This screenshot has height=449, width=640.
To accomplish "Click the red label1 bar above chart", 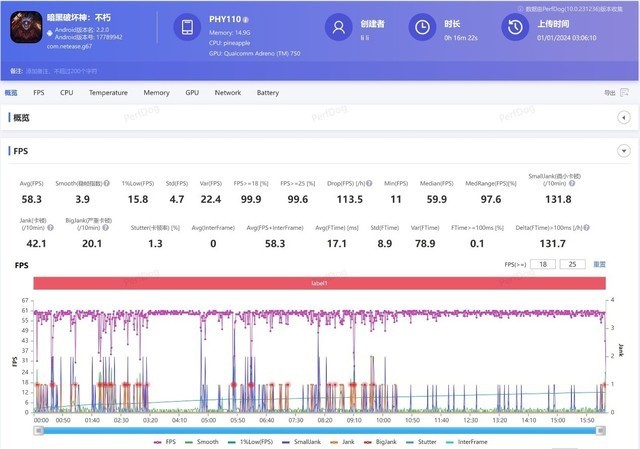I will [x=320, y=283].
